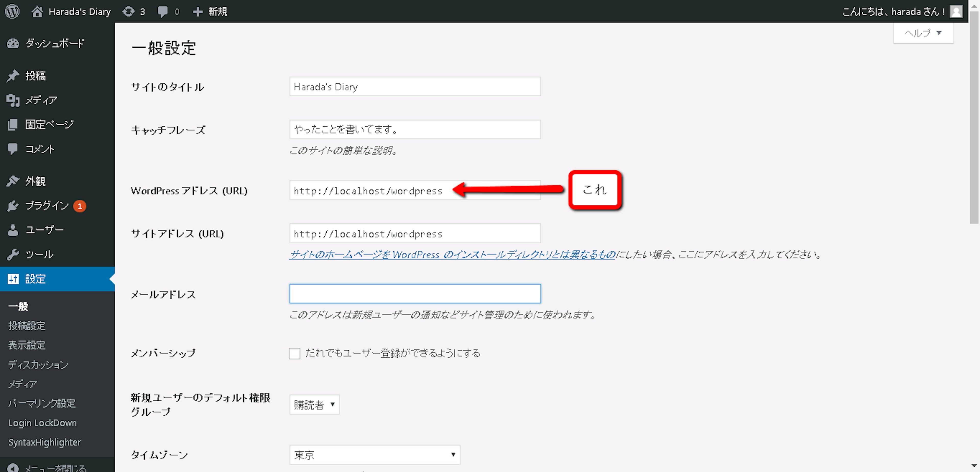This screenshot has height=472, width=980.
Task: Open パーマリンク設定 submenu item
Action: [x=42, y=403]
